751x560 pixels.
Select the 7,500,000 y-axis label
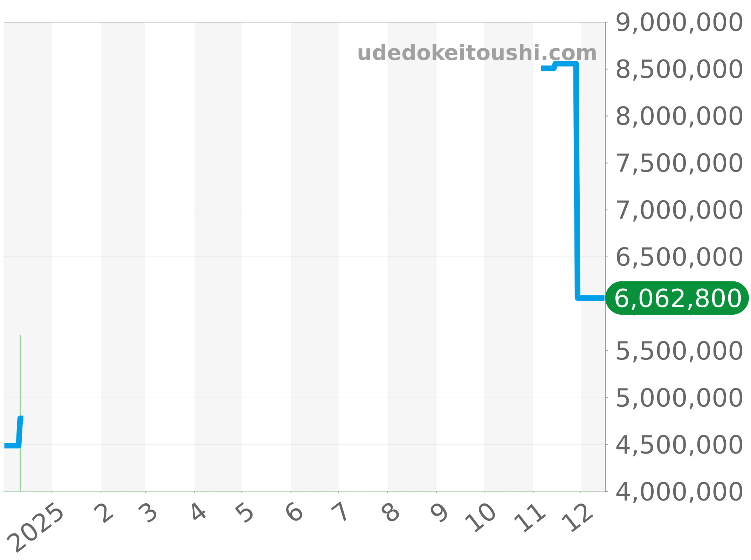click(679, 163)
